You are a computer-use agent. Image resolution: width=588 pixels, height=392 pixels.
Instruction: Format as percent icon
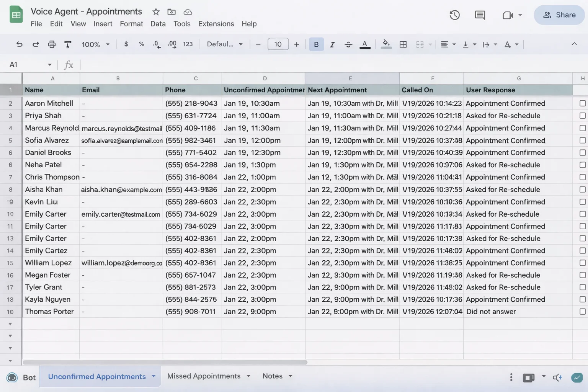142,44
